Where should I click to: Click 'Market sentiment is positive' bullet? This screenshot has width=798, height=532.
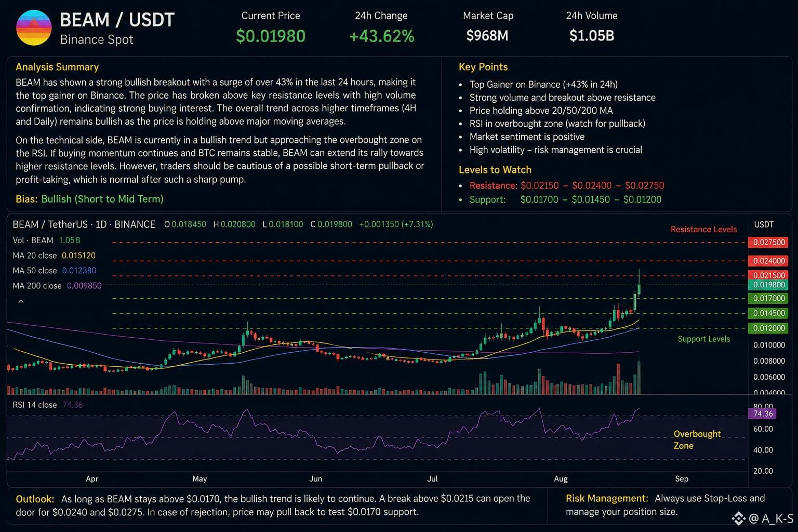(527, 137)
